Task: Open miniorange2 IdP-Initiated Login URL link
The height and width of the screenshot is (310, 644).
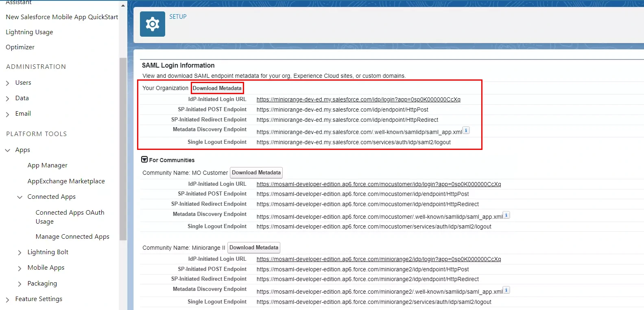Action: (379, 259)
